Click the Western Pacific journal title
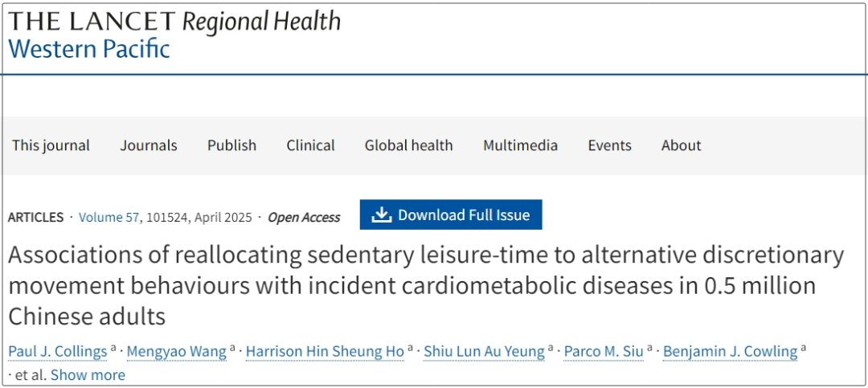This screenshot has height=388, width=868. (89, 49)
